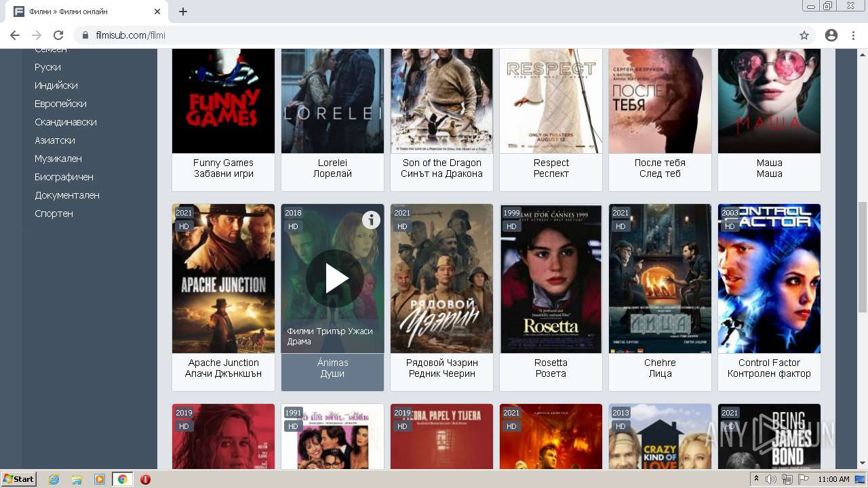Viewport: 868px width, 488px height.
Task: Play the Ánimas movie with the play button
Action: (x=335, y=279)
